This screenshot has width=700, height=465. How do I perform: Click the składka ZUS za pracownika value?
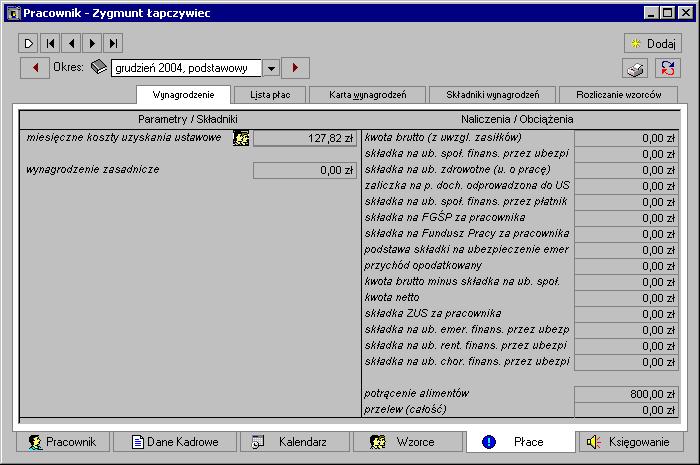626,314
